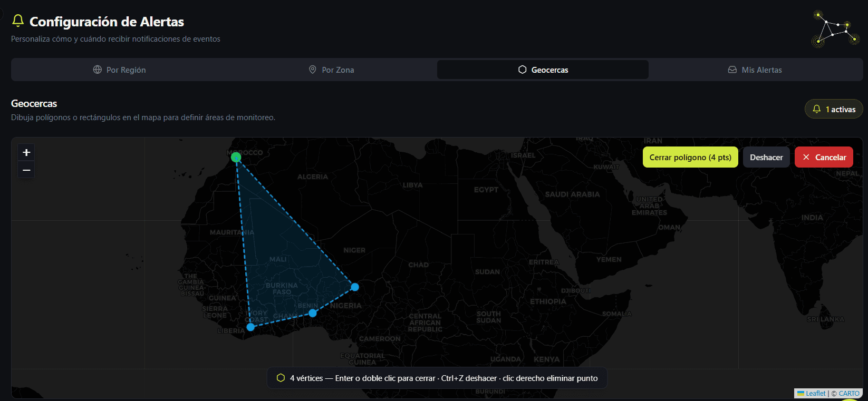
Task: Click the SRI LANKA label on the map
Action: [x=826, y=319]
